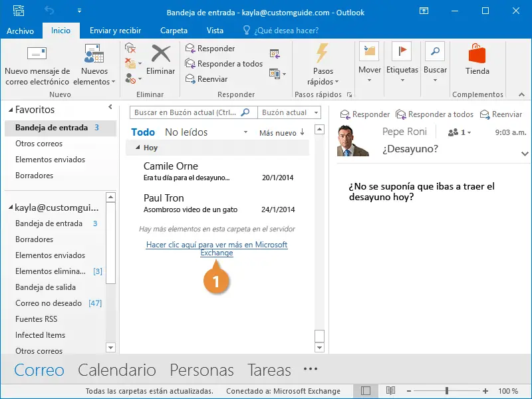Click the Undo arrow in the title bar
Screen dimensions: 532x399
49,11
